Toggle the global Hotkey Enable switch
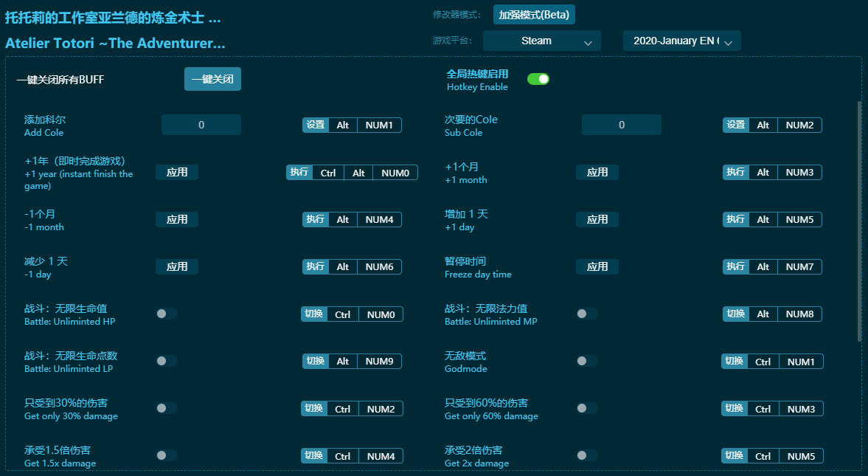868x476 pixels. point(538,79)
